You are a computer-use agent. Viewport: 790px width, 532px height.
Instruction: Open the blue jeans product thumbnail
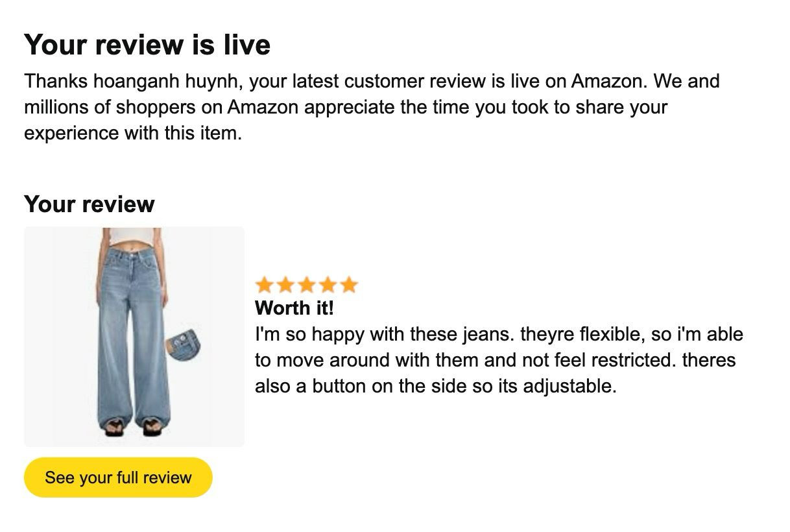click(134, 337)
